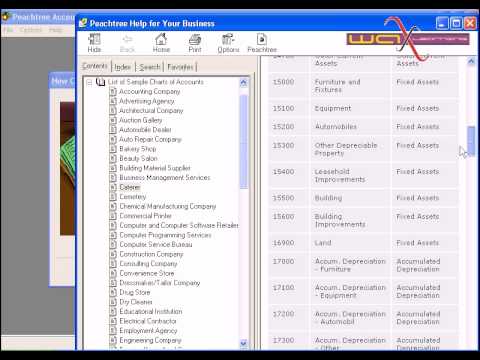Open Educational Institution topic
This screenshot has height=360, width=480.
[x=151, y=311]
